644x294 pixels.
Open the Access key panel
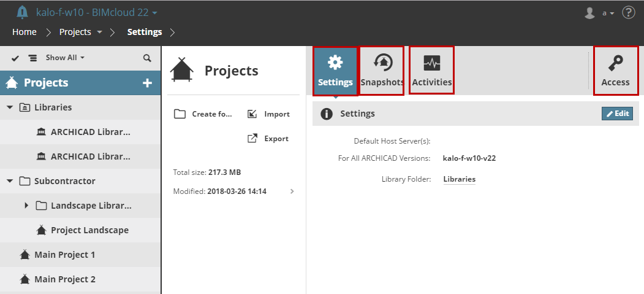(616, 71)
